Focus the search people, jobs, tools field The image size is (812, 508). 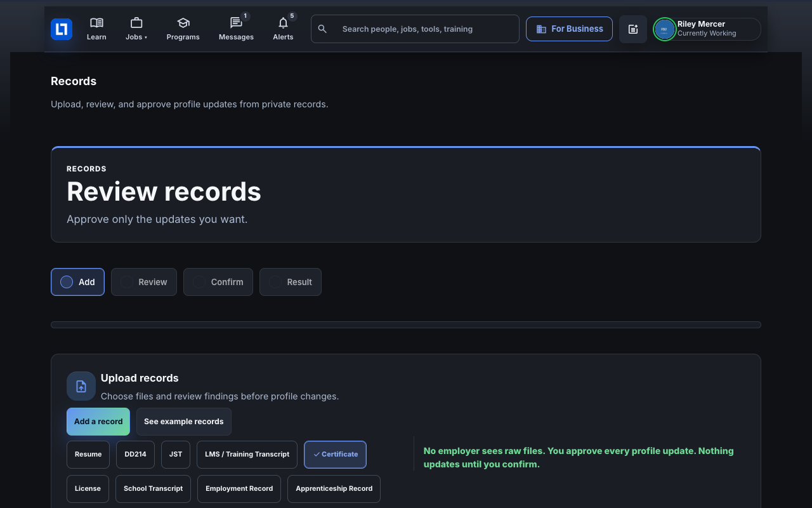[415, 29]
